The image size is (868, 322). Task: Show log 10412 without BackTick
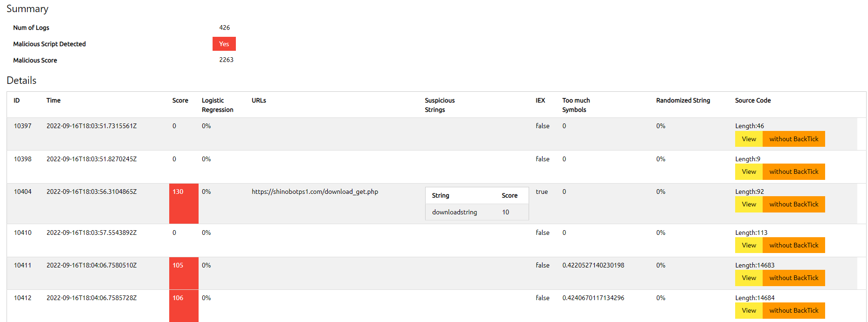[x=793, y=310]
